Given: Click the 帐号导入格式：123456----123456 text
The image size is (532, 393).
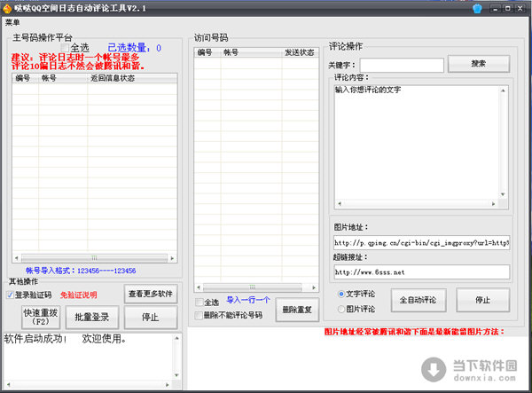Looking at the screenshot, I should point(81,271).
